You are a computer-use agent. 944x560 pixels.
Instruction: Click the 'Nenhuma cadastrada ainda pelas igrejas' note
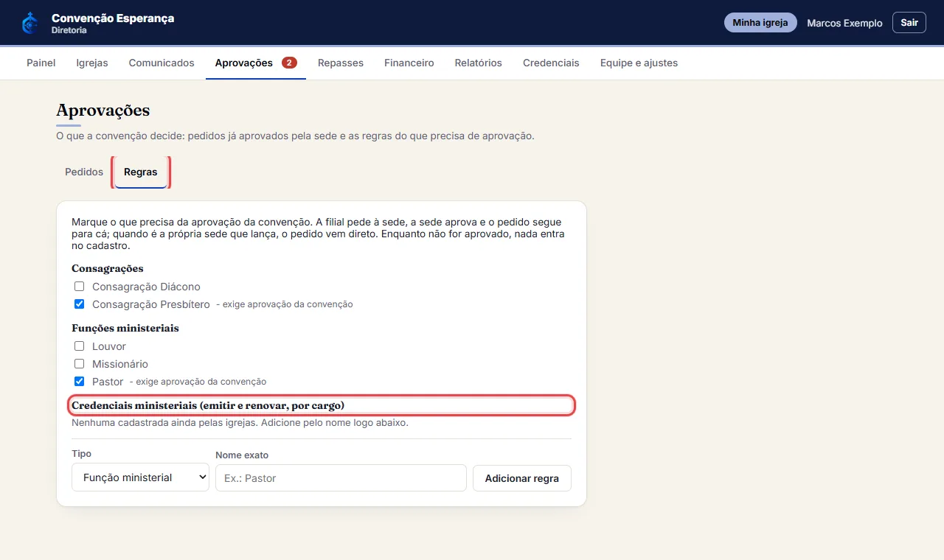pyautogui.click(x=240, y=423)
